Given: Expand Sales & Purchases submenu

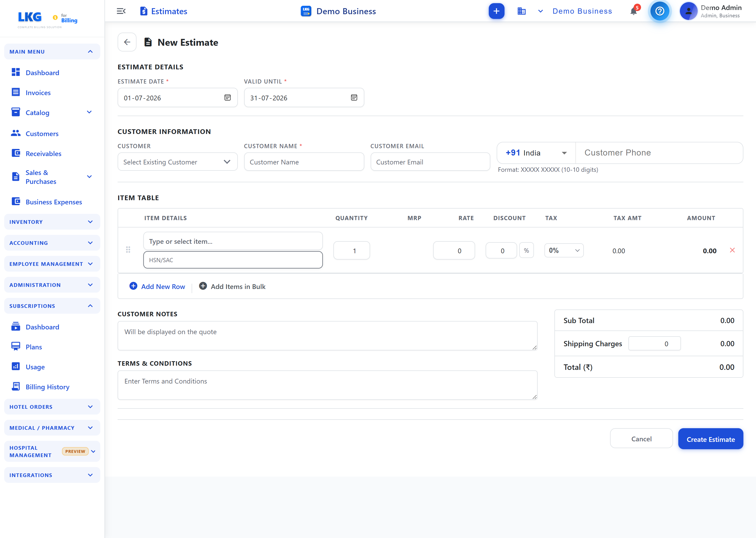Looking at the screenshot, I should pos(89,177).
